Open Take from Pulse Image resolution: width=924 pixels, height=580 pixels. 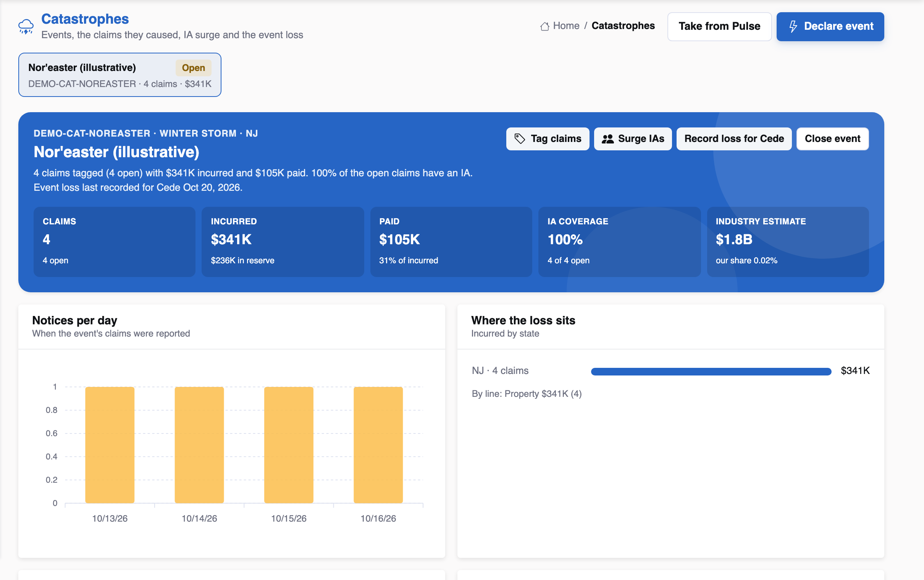719,26
